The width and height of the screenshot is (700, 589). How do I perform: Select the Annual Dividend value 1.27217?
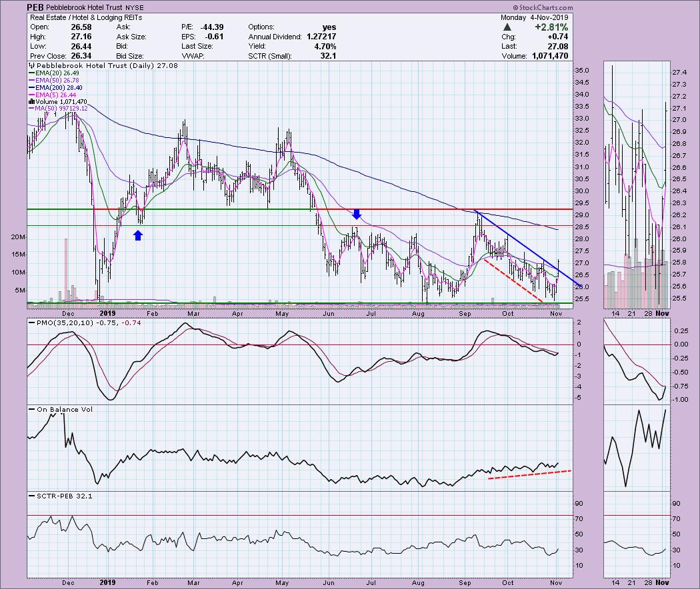[x=321, y=37]
